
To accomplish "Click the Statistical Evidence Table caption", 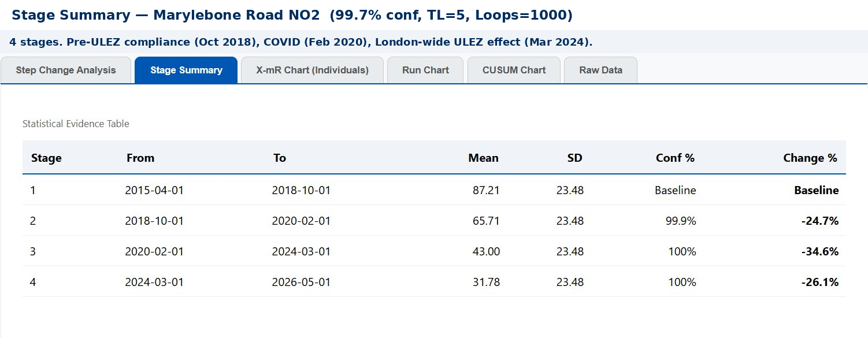I will point(76,124).
